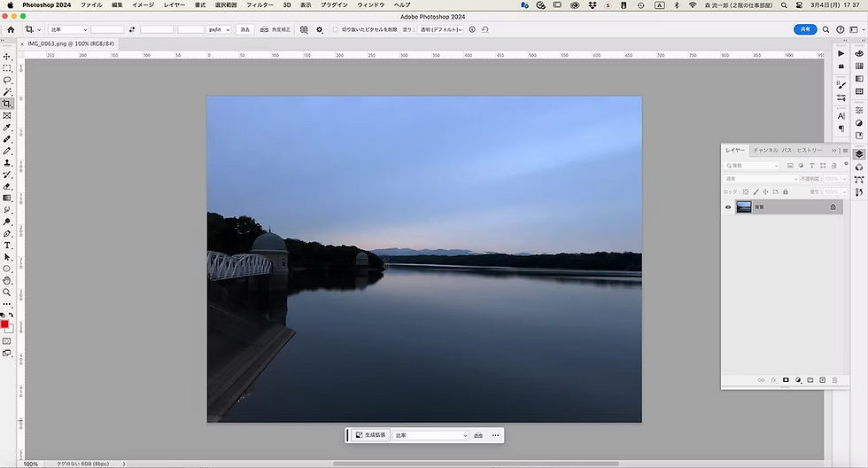Click the 角度補正 straighten button
The height and width of the screenshot is (468, 868).
click(275, 30)
